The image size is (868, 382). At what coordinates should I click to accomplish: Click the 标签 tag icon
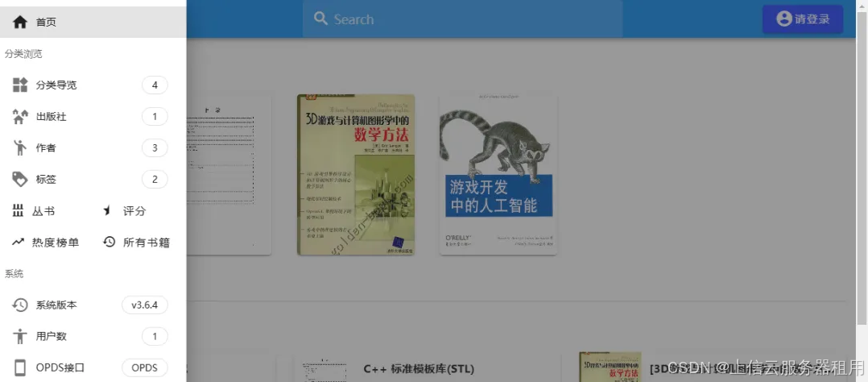pos(20,180)
